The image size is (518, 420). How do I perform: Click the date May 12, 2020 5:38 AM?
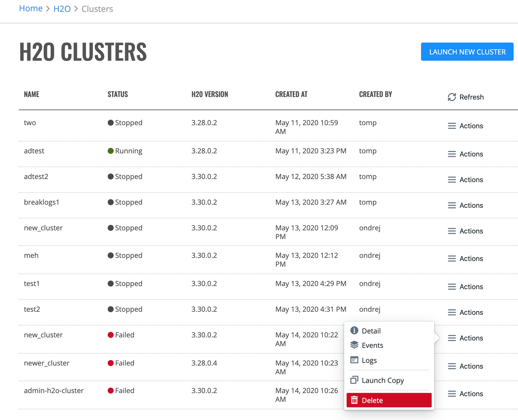pos(311,177)
